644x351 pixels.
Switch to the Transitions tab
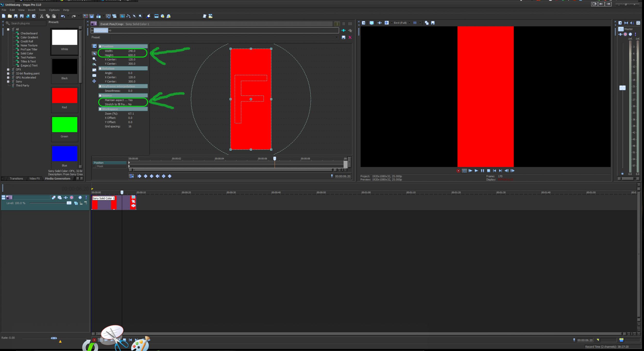(16, 178)
